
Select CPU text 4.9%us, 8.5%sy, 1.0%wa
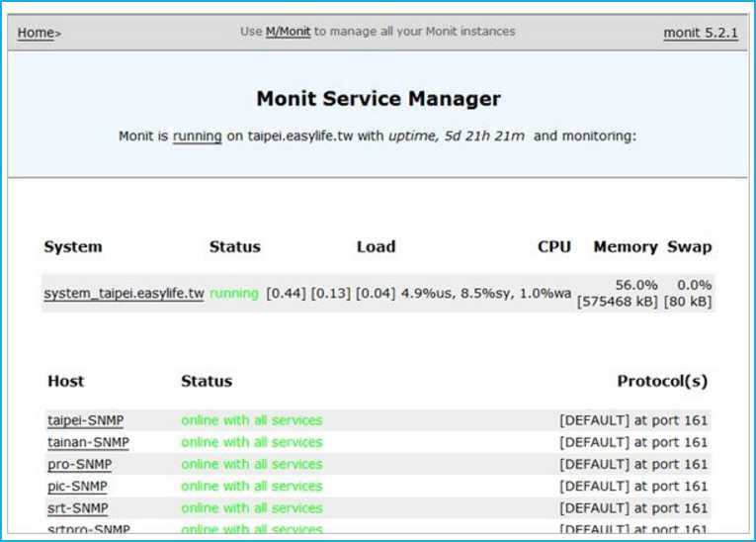[486, 294]
